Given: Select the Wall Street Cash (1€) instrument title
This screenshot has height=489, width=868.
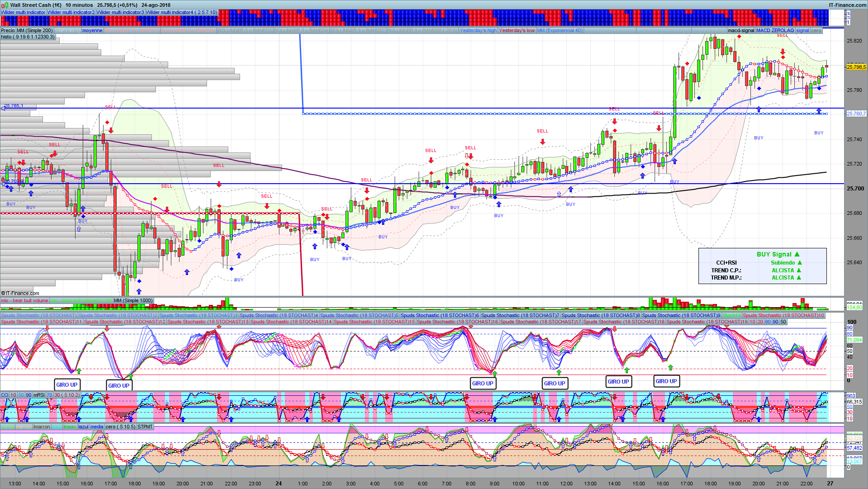Looking at the screenshot, I should (36, 5).
